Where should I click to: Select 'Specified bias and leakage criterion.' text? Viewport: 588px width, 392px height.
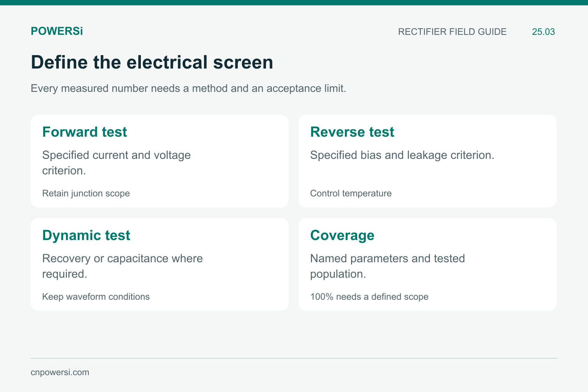402,155
